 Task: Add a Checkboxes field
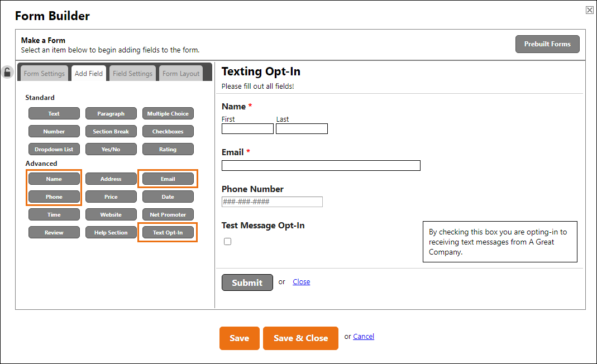click(x=168, y=131)
